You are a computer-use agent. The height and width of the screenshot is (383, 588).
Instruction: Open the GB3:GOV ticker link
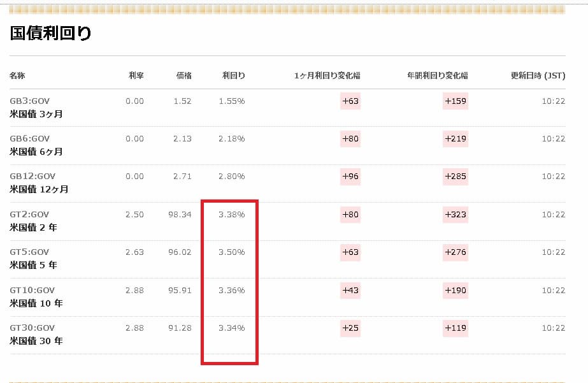pyautogui.click(x=29, y=101)
